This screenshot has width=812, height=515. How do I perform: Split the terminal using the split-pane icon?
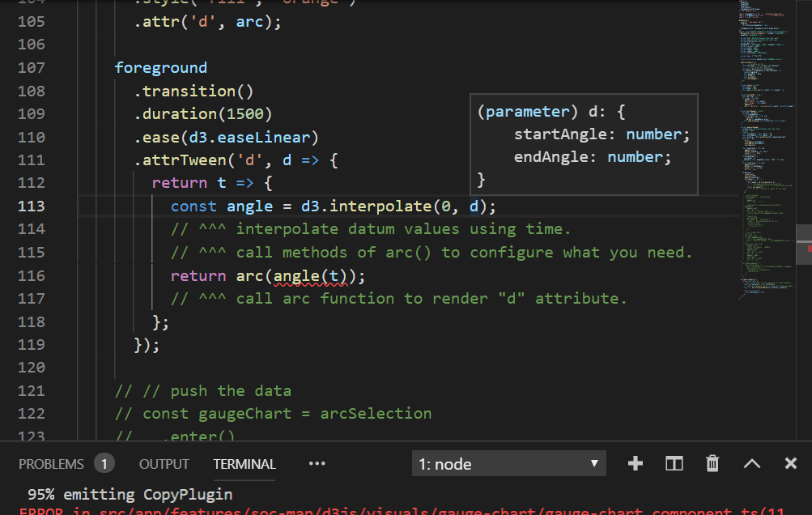pos(674,463)
